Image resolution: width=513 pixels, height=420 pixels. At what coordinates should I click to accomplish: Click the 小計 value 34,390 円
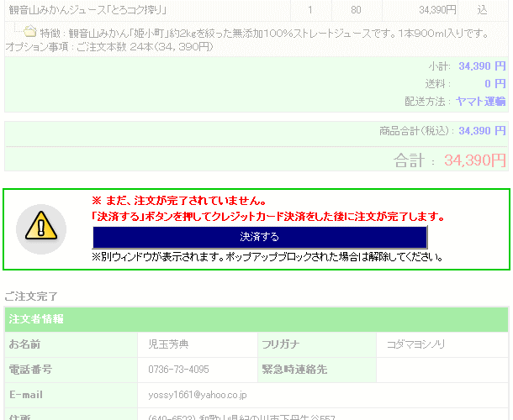(x=482, y=66)
